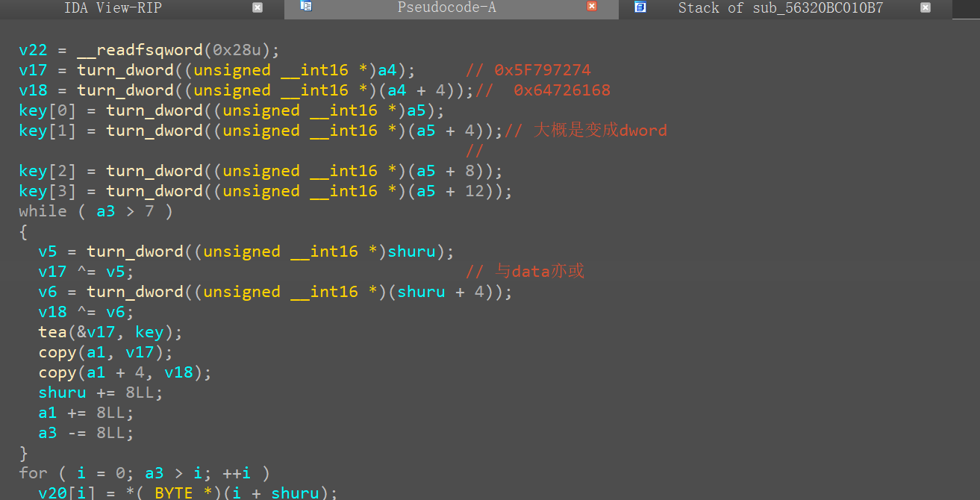980x500 pixels.
Task: Select the v22 variable
Action: pyautogui.click(x=33, y=50)
